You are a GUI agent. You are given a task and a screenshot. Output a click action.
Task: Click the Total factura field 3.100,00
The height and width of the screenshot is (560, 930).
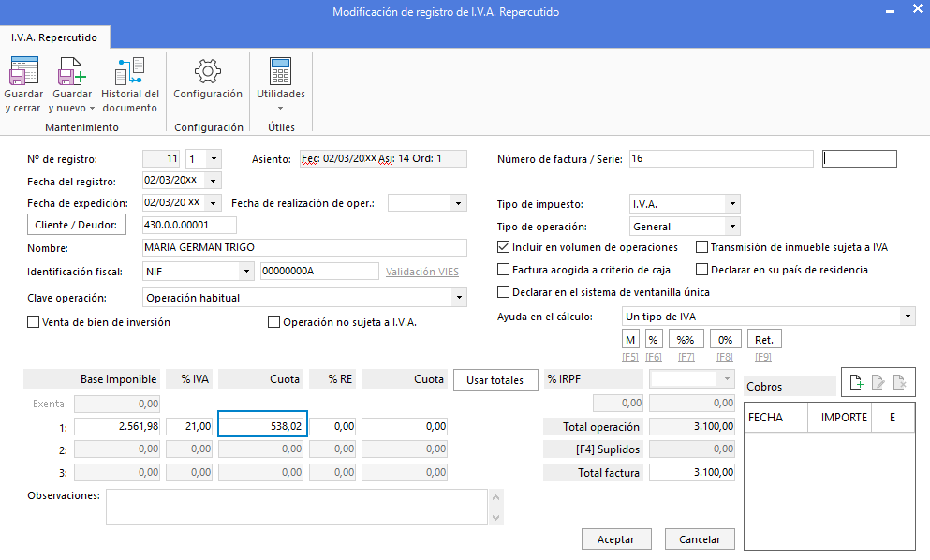[692, 473]
